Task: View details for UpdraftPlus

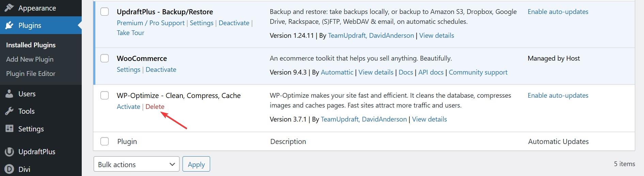Action: tap(437, 35)
